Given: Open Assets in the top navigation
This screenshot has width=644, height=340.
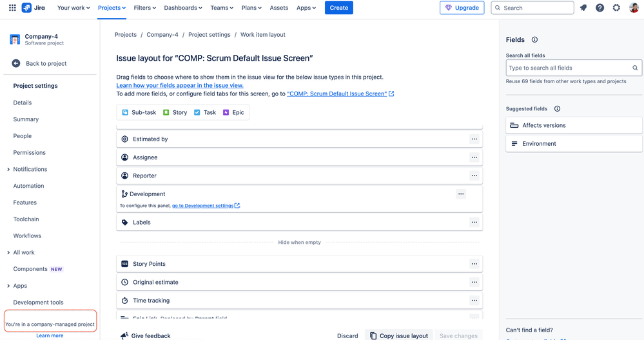Looking at the screenshot, I should tap(279, 8).
